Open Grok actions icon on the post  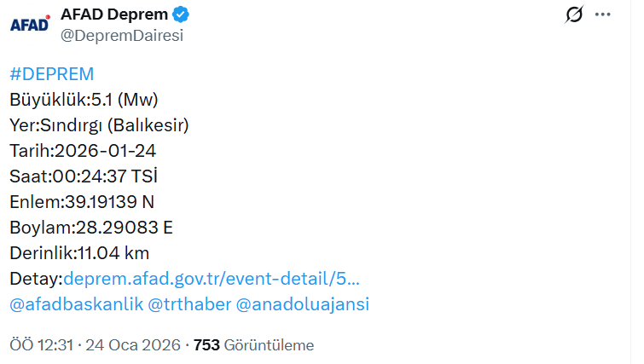[x=574, y=15]
